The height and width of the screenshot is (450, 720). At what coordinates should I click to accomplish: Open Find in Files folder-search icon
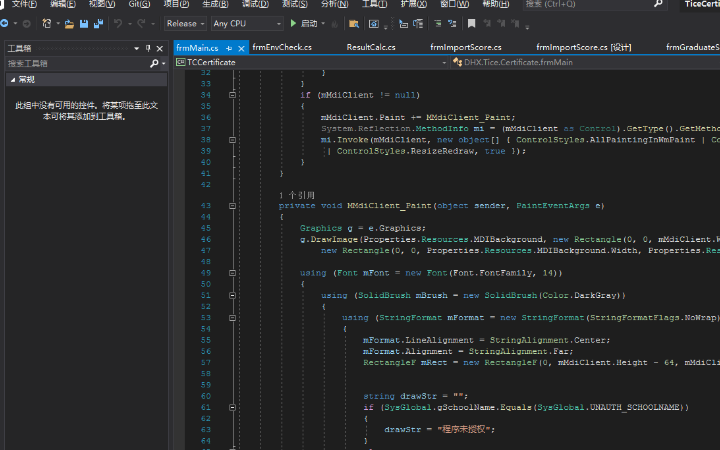tap(354, 24)
